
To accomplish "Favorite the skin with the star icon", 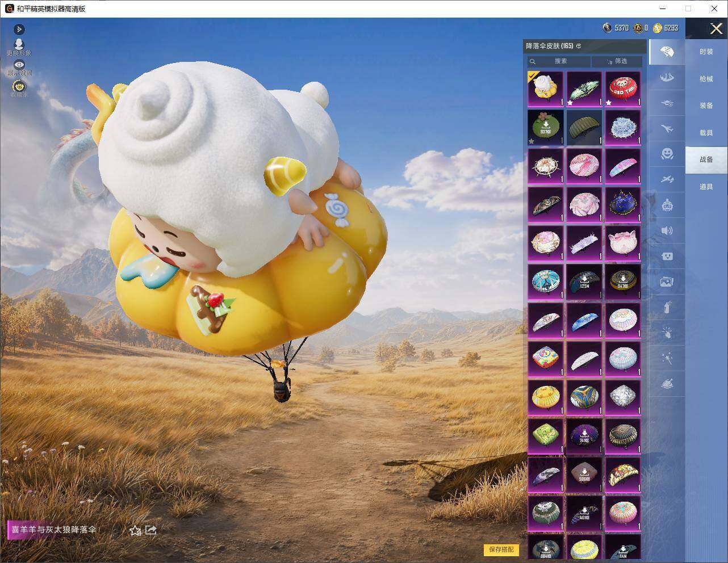I will point(135,531).
